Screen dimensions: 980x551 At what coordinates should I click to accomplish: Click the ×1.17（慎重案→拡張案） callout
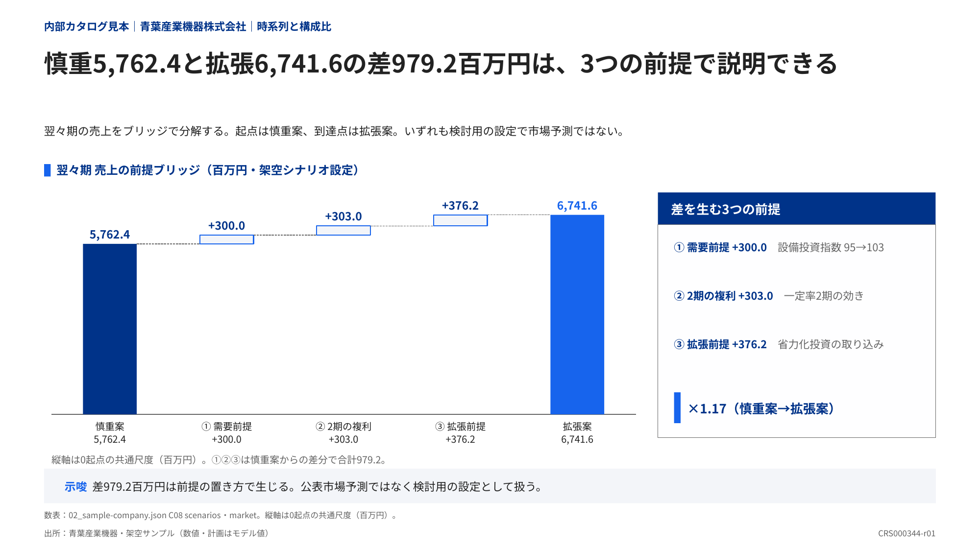762,408
